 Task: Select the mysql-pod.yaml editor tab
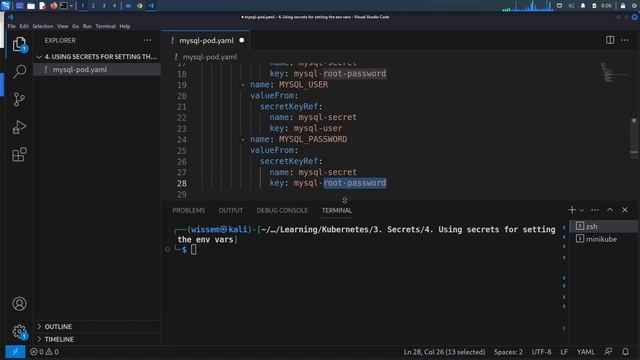(x=205, y=40)
